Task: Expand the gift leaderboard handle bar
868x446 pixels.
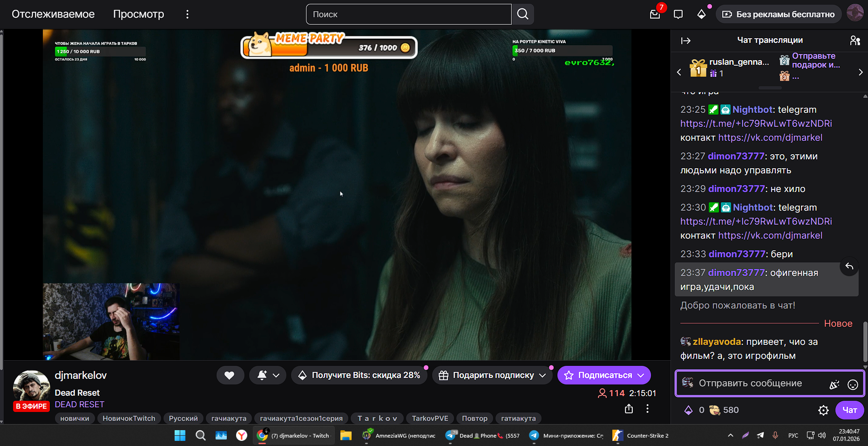Action: click(x=770, y=88)
